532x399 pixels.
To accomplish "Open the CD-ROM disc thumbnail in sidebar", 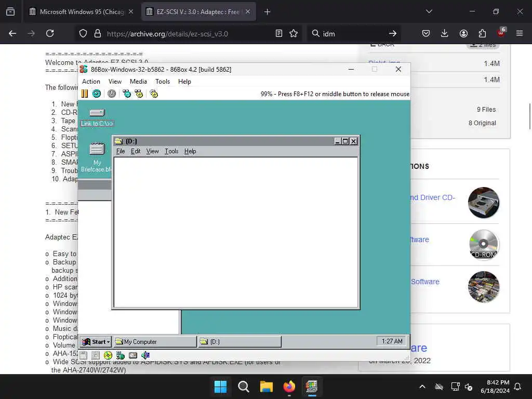I will pos(483,245).
